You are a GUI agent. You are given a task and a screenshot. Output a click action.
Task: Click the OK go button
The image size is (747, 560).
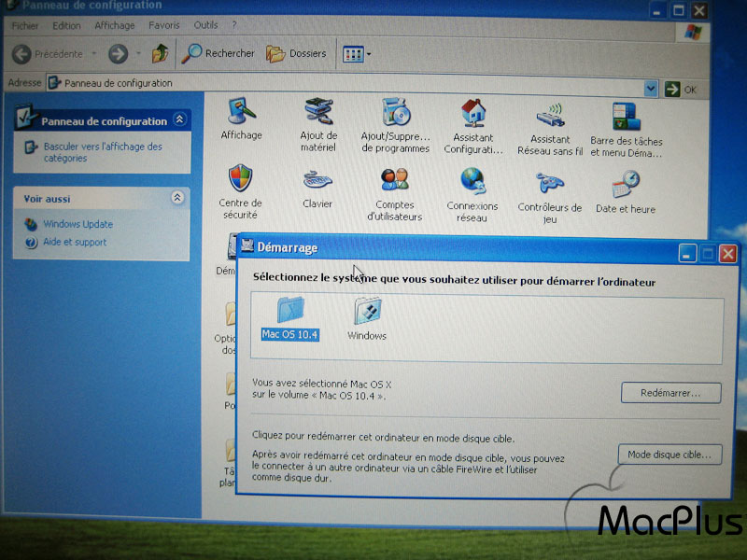681,90
